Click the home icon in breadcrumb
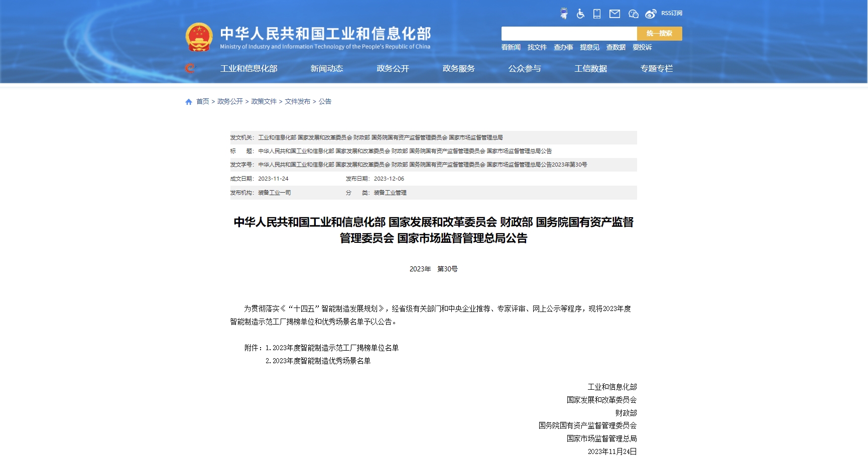The image size is (868, 456). pos(189,102)
